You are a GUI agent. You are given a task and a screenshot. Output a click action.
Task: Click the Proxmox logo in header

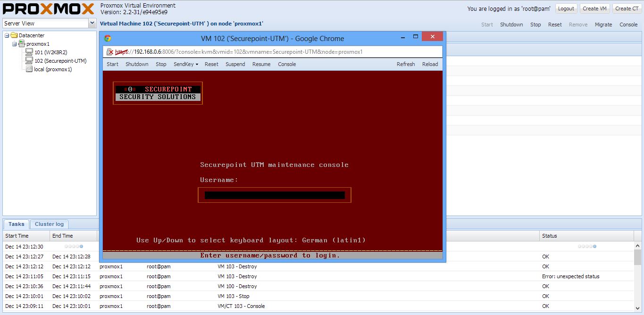[x=49, y=8]
